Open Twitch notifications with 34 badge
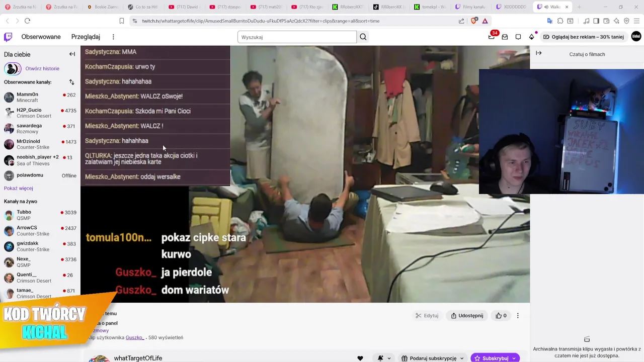Screen dimensions: 644x362 (492, 37)
